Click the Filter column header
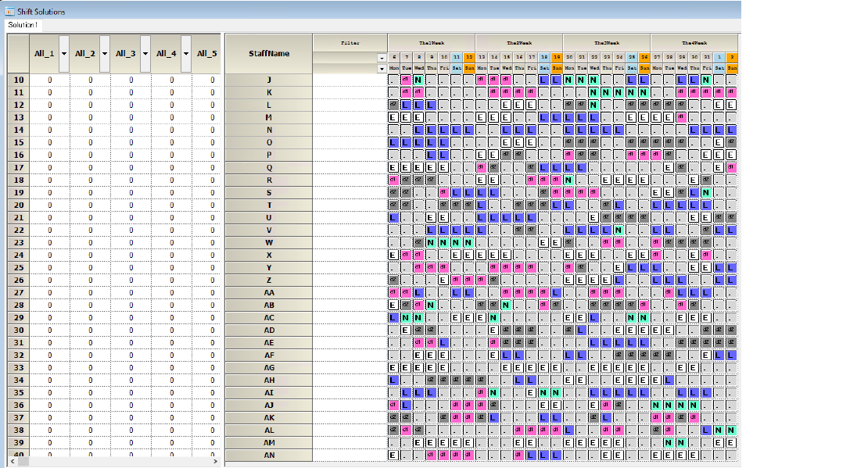Viewport: 868px width, 468px height. click(x=350, y=43)
